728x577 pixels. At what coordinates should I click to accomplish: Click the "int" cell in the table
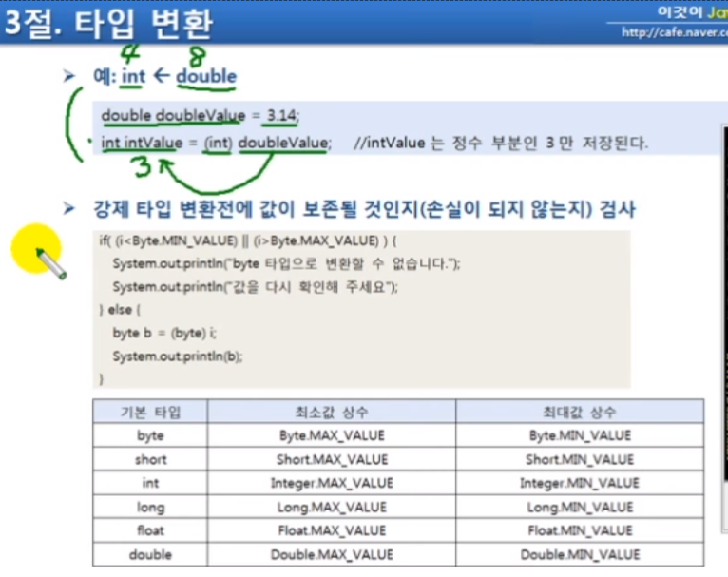click(150, 483)
